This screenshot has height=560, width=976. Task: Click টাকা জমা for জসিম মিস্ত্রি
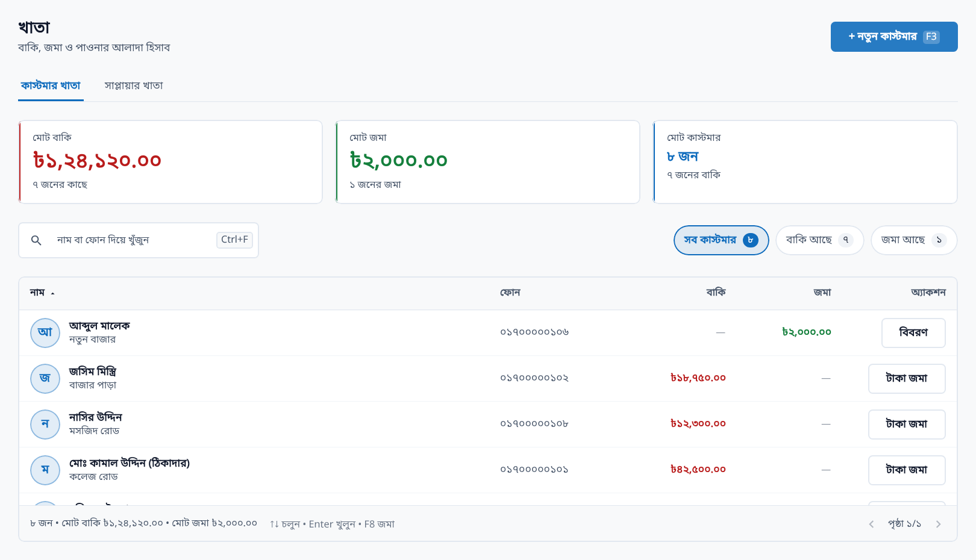[907, 379]
